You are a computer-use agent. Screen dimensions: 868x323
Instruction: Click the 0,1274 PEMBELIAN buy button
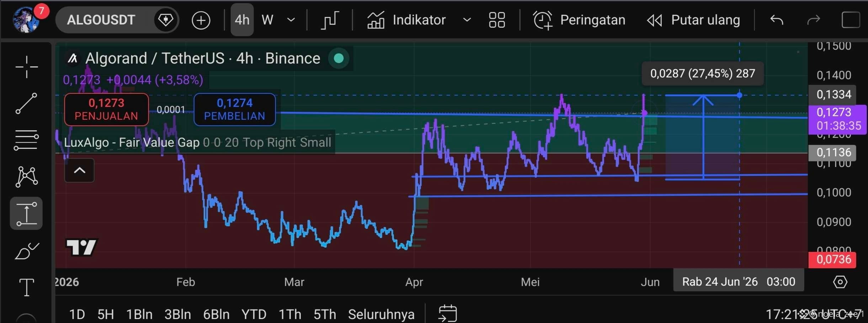(x=235, y=109)
